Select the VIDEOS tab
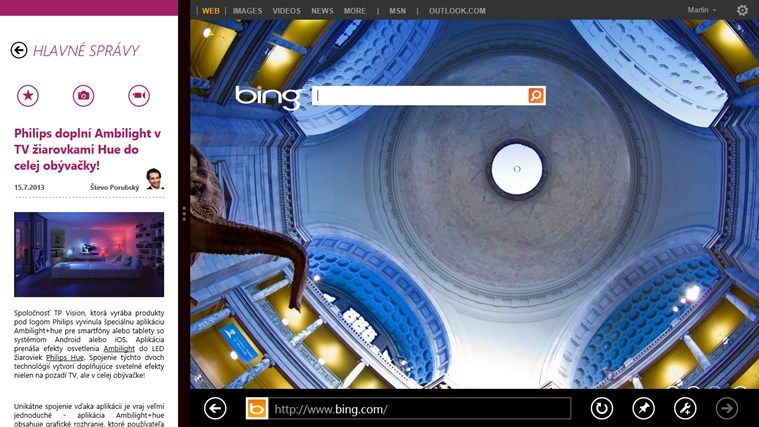The height and width of the screenshot is (427, 759). [x=287, y=11]
